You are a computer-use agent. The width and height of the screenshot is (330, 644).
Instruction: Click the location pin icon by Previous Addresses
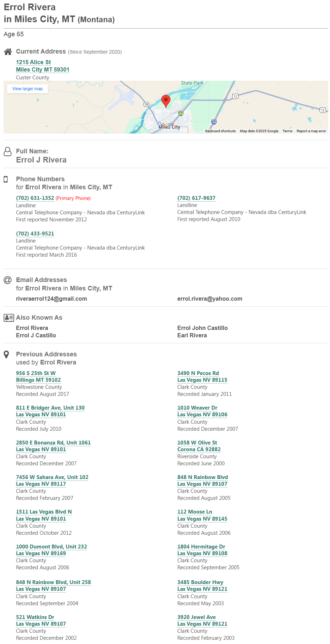[x=6, y=355]
